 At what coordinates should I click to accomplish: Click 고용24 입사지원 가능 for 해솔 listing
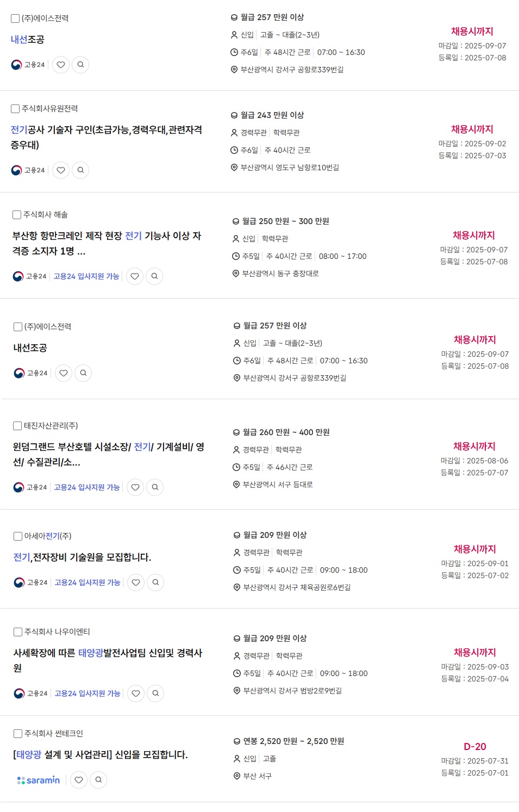(x=86, y=276)
